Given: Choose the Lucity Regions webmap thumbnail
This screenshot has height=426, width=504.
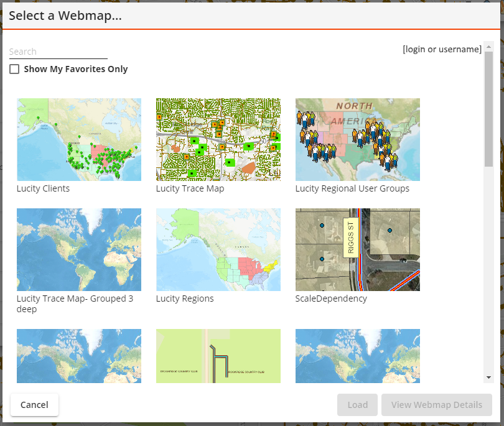Looking at the screenshot, I should (218, 249).
